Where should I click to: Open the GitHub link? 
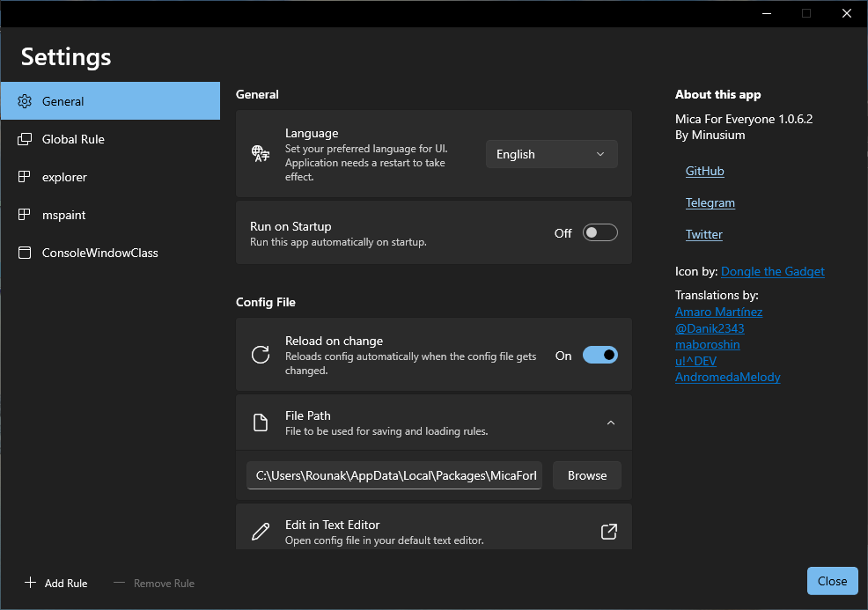[704, 171]
